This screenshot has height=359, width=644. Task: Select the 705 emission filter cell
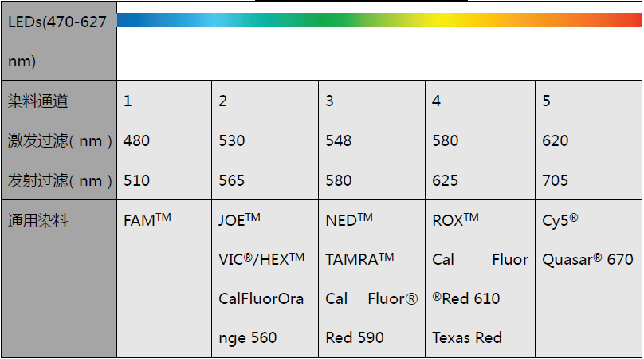click(556, 180)
